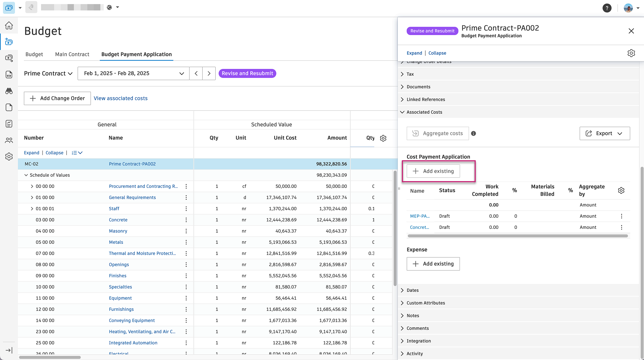The width and height of the screenshot is (644, 360).
Task: Click the Add Change Order button
Action: coord(57,98)
